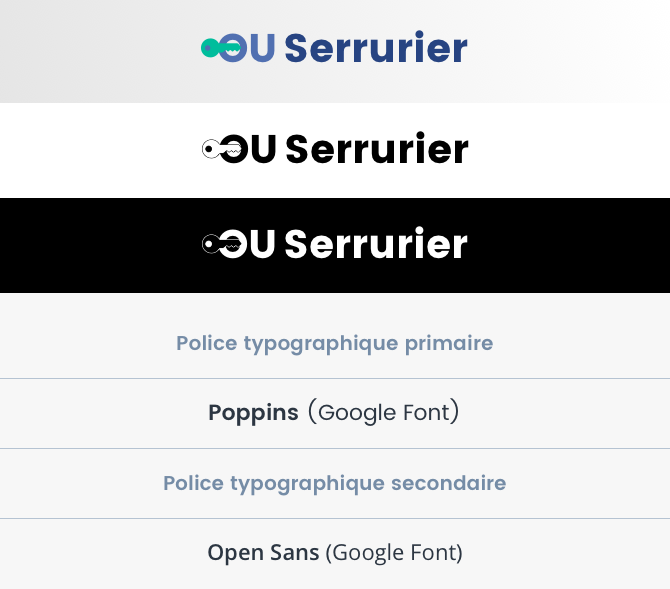The width and height of the screenshot is (670, 589).
Task: Click the bold 'Open Sans' font name
Action: [263, 552]
